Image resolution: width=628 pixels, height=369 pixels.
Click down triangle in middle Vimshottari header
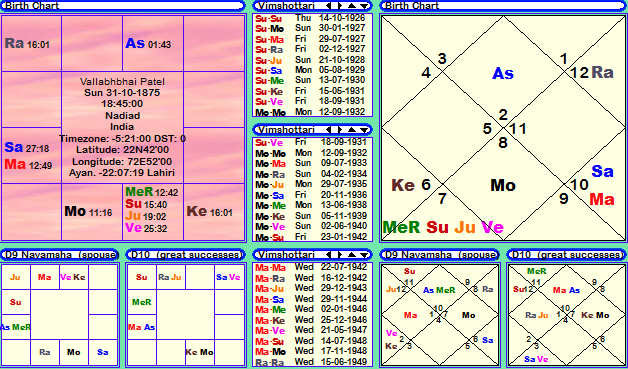(x=364, y=130)
